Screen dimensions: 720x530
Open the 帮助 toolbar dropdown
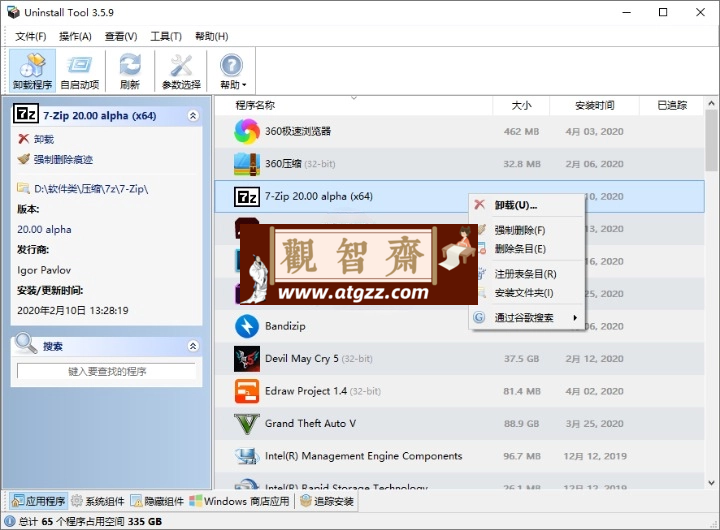point(232,71)
